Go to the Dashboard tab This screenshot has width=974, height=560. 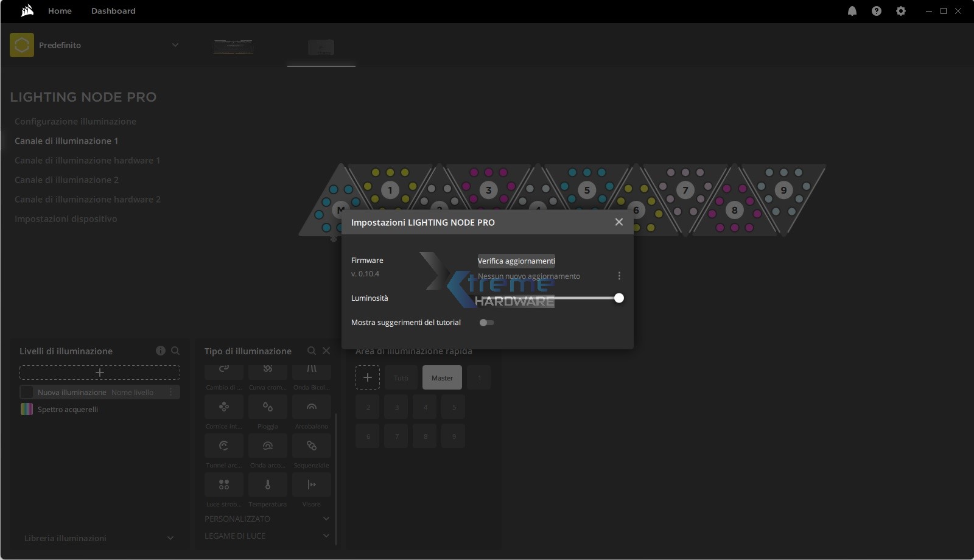click(x=113, y=11)
